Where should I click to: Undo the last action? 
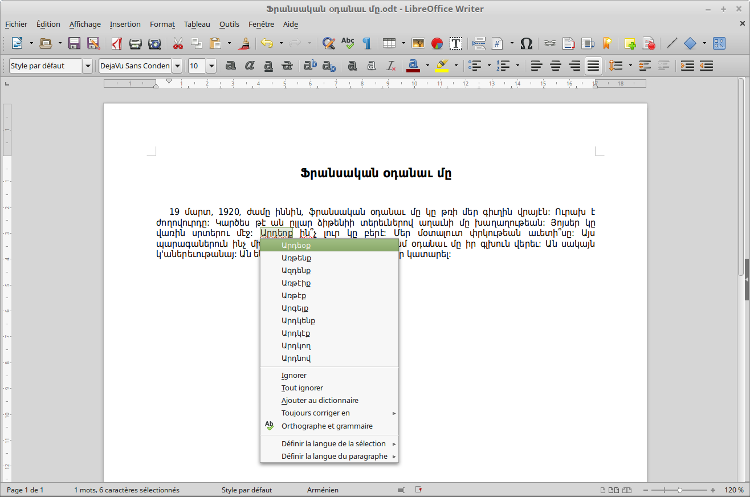click(x=267, y=44)
